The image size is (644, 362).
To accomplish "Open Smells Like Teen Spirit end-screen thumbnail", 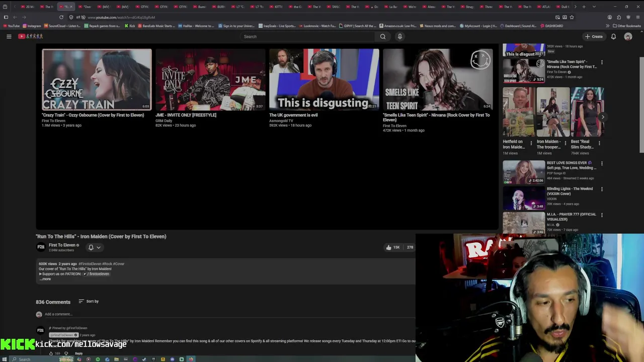I will (438, 79).
